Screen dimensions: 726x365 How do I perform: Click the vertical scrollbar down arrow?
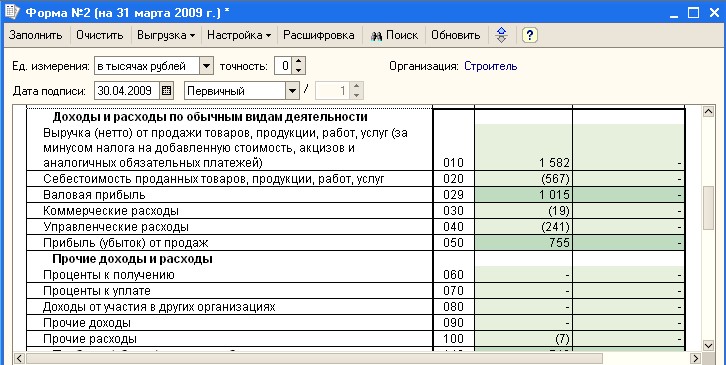coord(708,345)
